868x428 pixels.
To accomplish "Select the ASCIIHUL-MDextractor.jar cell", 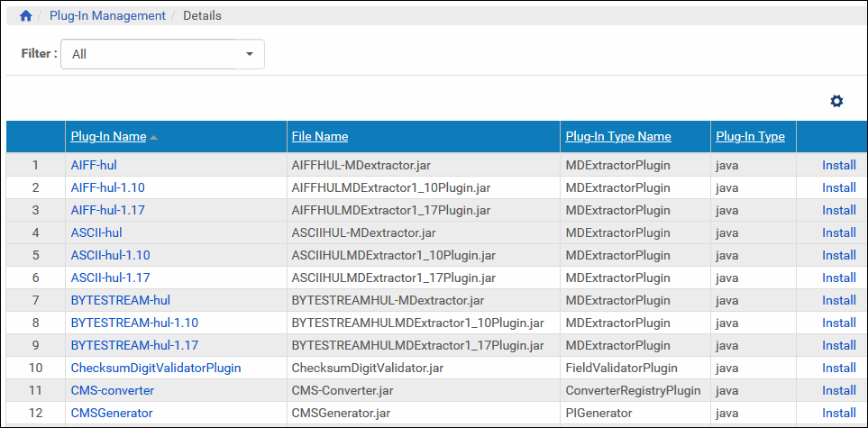I will 424,232.
